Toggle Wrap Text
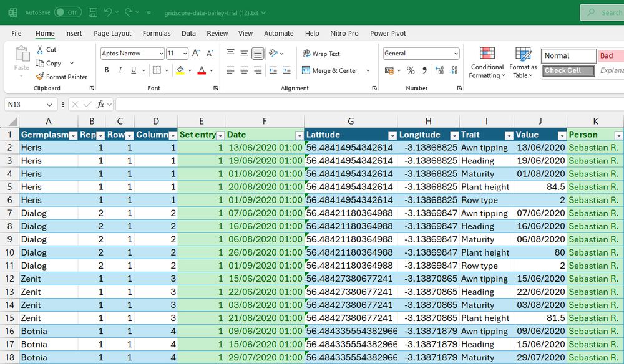This screenshot has height=364, width=624. click(x=321, y=53)
